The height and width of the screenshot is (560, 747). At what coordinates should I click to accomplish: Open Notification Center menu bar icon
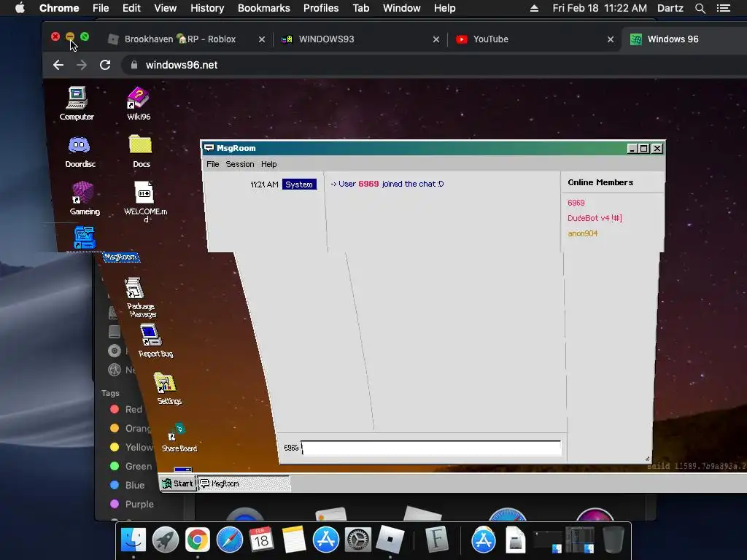[x=723, y=8]
